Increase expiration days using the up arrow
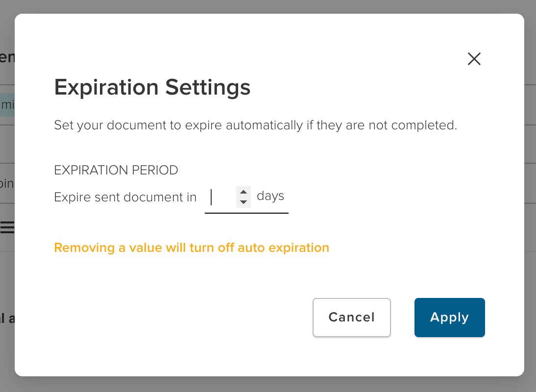Screen dimensions: 536x392 click(244, 192)
